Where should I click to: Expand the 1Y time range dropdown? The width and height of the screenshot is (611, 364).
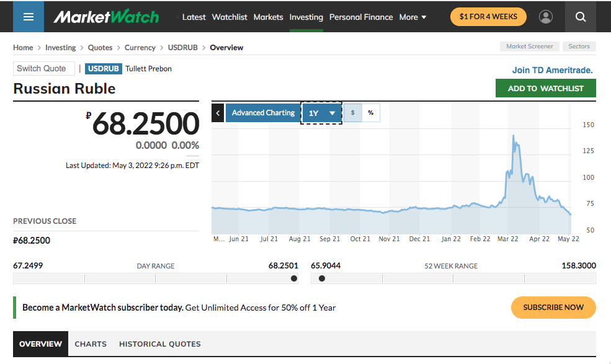click(x=321, y=113)
